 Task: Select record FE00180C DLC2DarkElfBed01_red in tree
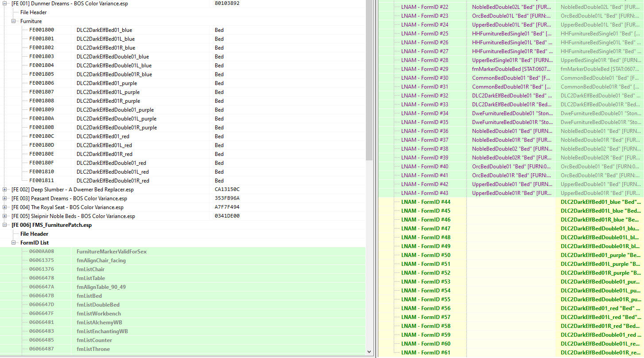coord(183,136)
